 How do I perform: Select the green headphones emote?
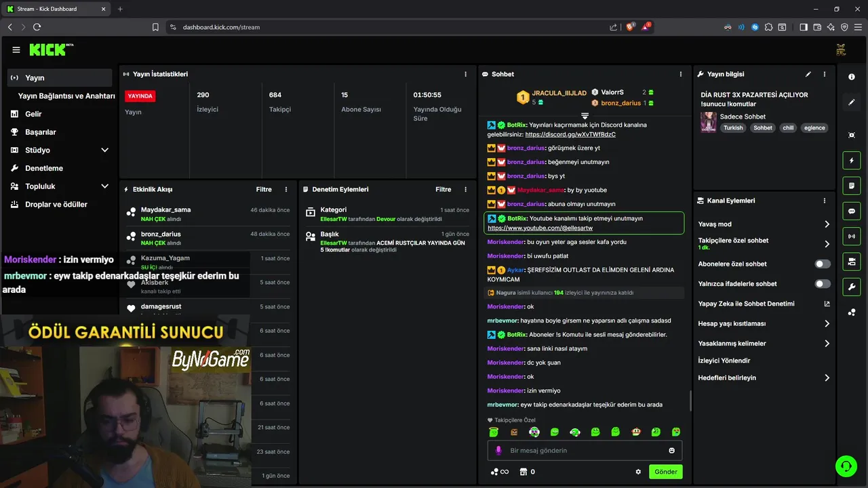(x=575, y=432)
